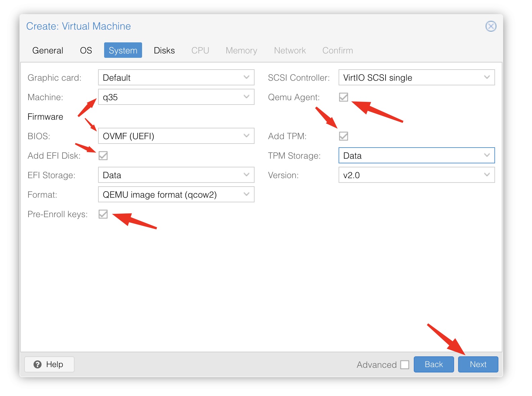Toggle the Add EFI Disk checkbox
Screen dimensions: 532x396
click(103, 156)
